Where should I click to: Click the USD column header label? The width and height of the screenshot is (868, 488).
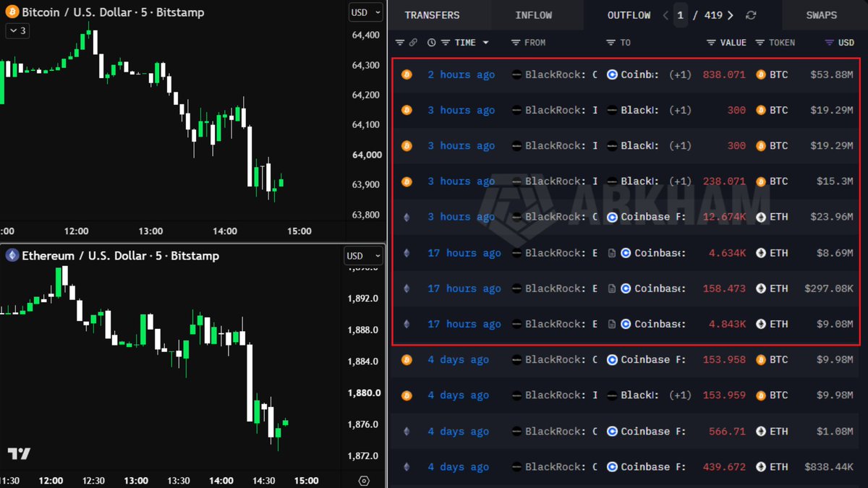(x=846, y=43)
